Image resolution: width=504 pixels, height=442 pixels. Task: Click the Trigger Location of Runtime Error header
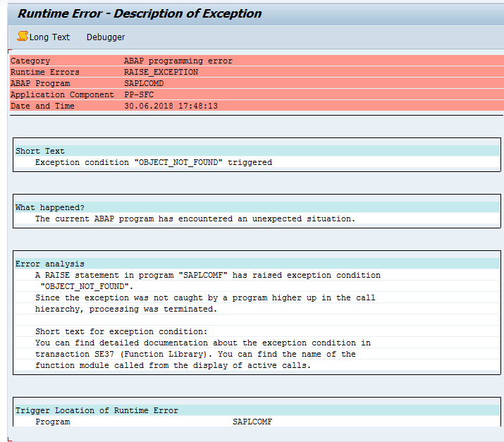[97, 410]
